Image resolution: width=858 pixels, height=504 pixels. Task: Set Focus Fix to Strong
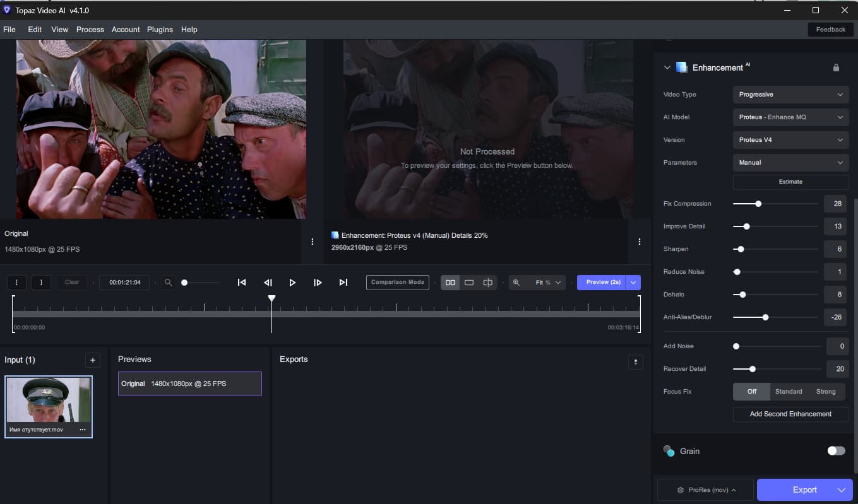825,392
